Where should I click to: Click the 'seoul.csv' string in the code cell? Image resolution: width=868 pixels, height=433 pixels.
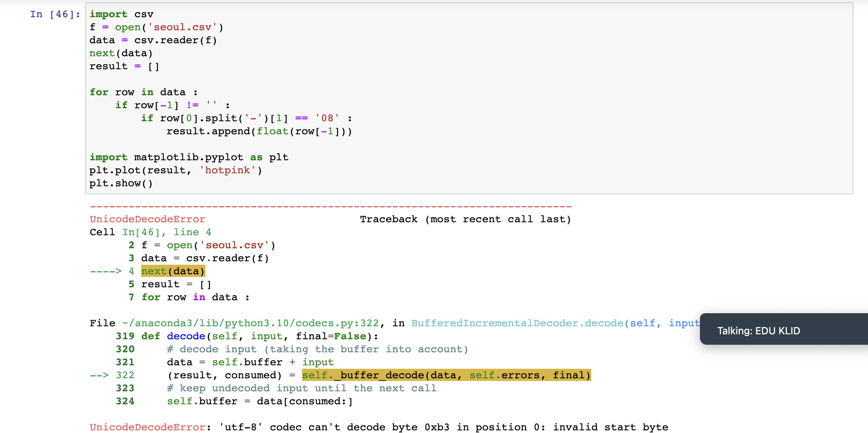(x=183, y=28)
